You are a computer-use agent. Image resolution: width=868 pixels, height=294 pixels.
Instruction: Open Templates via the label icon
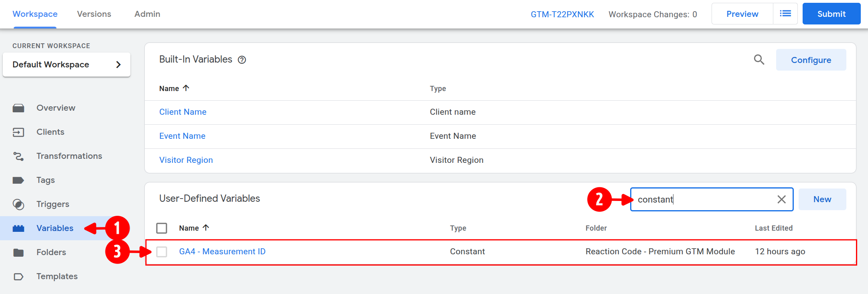point(18,276)
